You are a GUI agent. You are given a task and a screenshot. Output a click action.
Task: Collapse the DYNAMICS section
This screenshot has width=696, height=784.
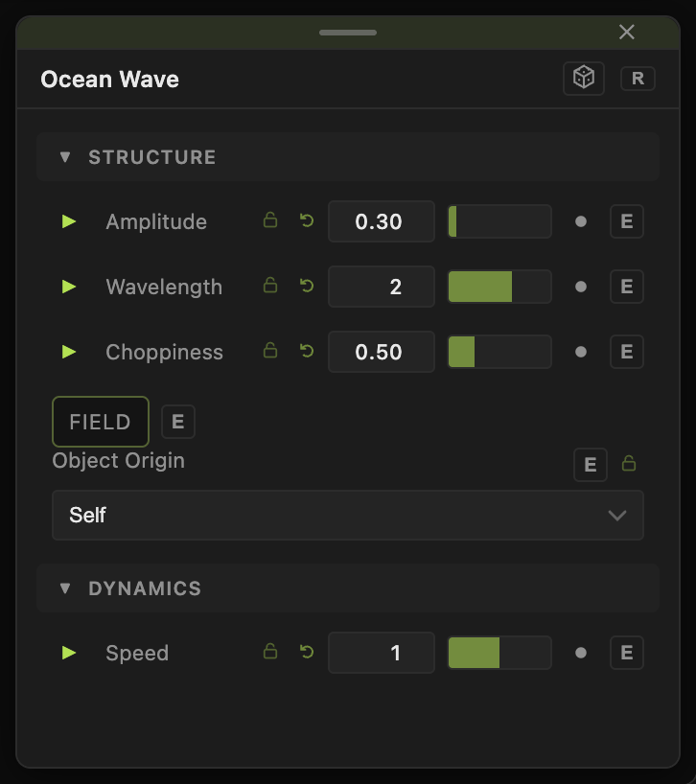tap(65, 588)
